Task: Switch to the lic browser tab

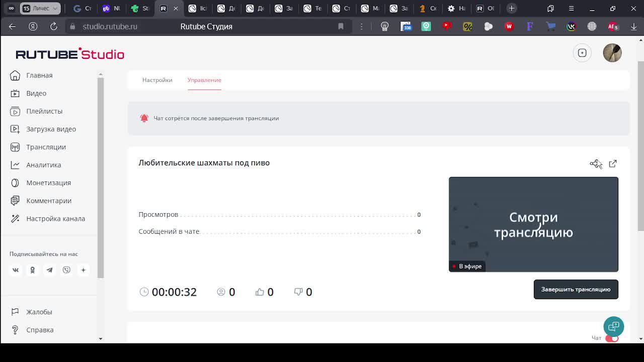Action: pos(198,9)
